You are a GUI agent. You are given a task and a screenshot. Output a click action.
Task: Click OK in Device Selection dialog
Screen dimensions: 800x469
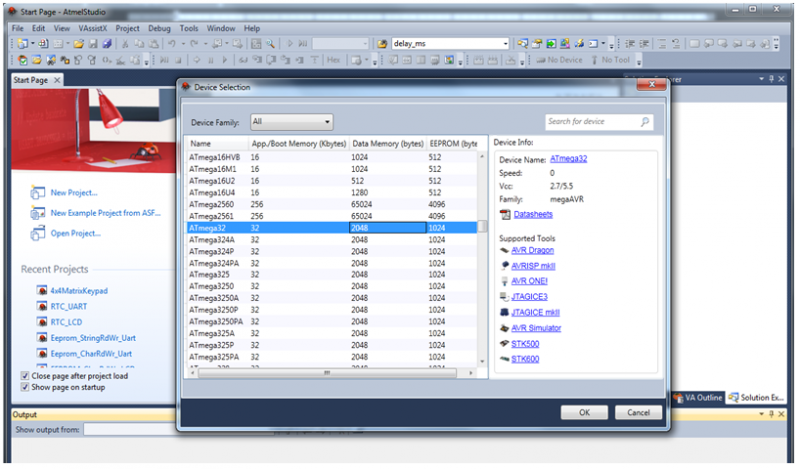(x=584, y=412)
